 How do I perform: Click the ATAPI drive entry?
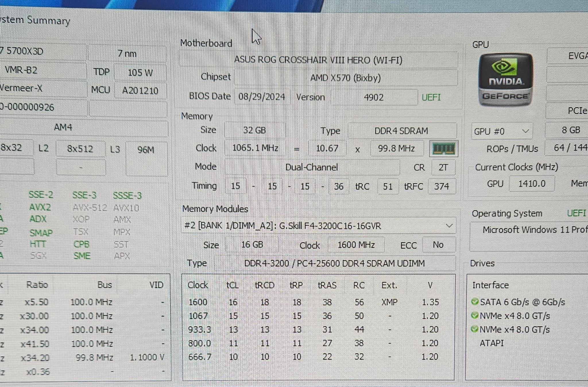(x=492, y=343)
